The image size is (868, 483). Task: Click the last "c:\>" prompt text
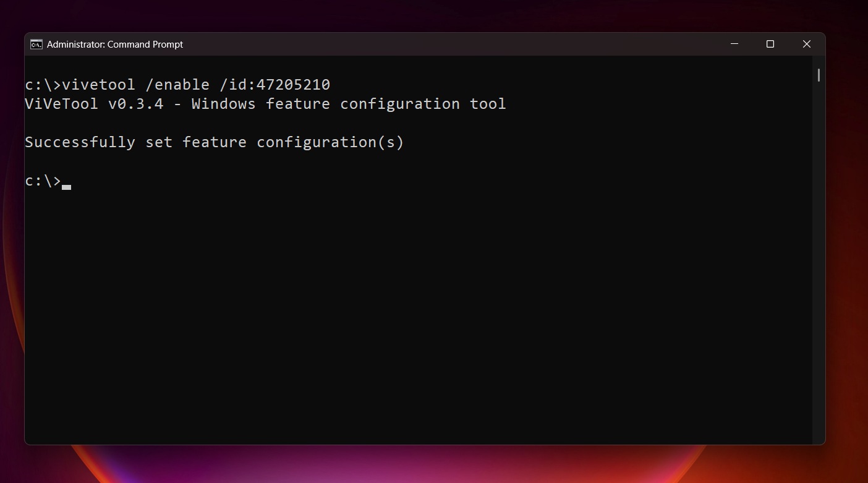43,181
